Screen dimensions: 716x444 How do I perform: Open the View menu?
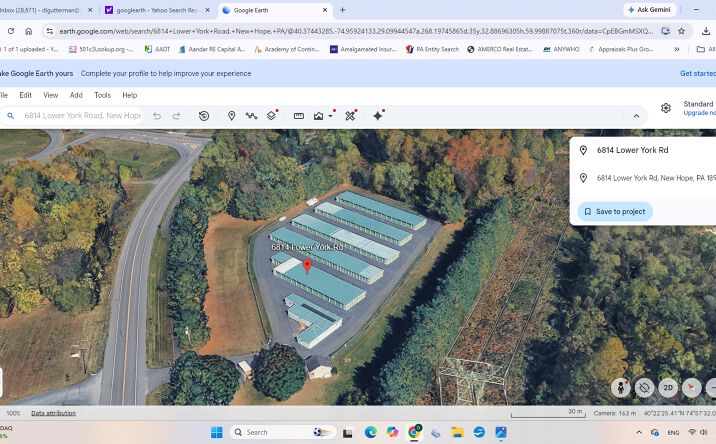click(51, 95)
